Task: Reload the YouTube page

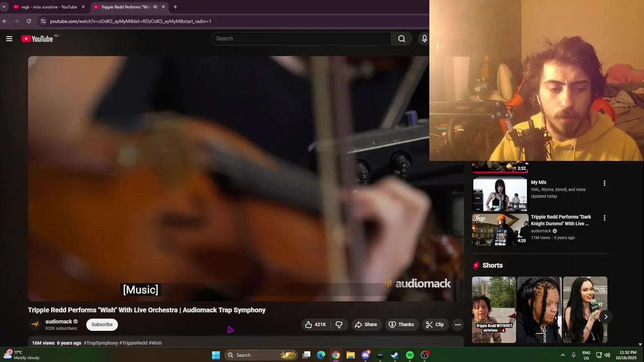Action: (29, 21)
